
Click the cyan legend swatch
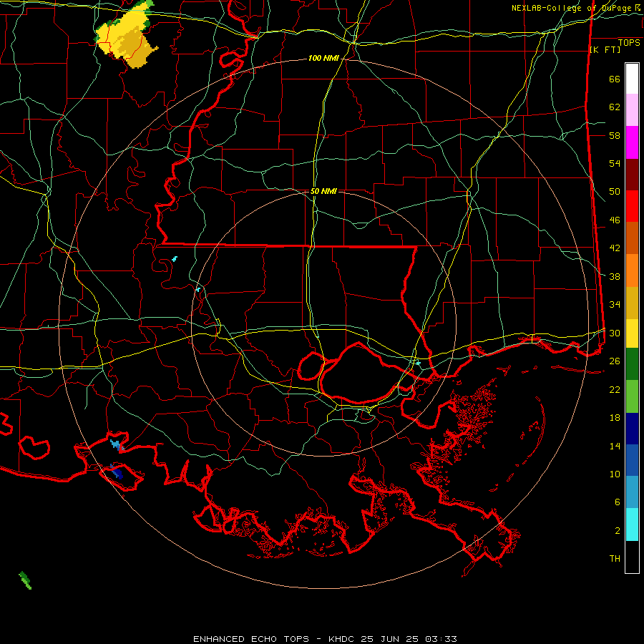click(632, 524)
